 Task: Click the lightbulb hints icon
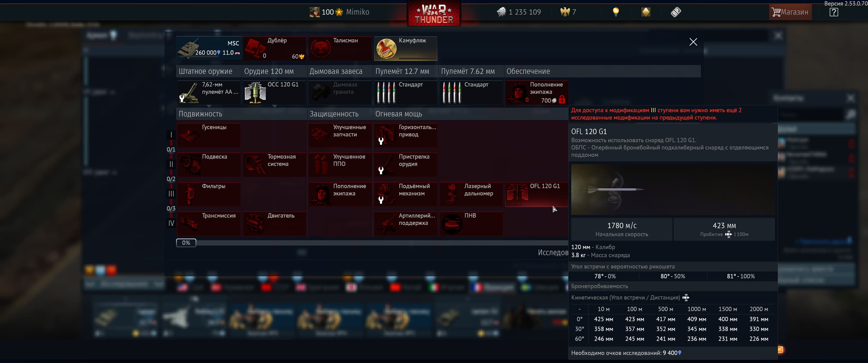(616, 12)
